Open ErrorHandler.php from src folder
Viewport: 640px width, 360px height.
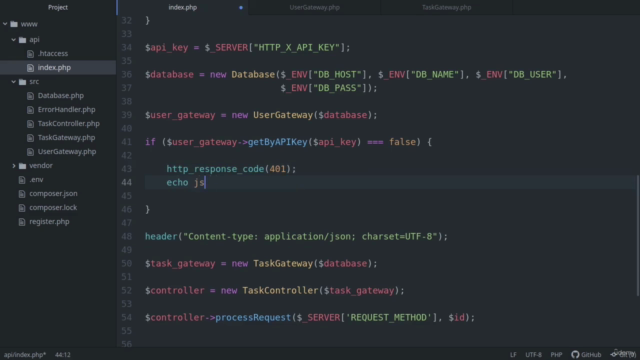pyautogui.click(x=67, y=109)
